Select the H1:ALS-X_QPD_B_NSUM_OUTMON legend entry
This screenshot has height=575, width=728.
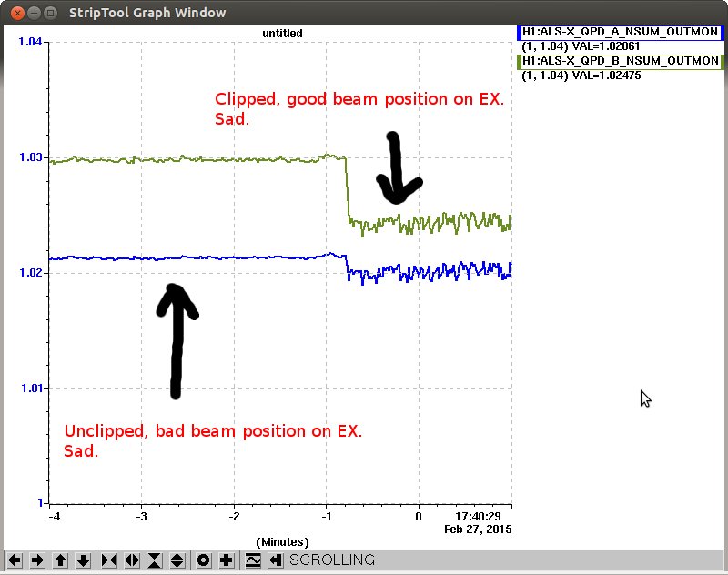(621, 61)
